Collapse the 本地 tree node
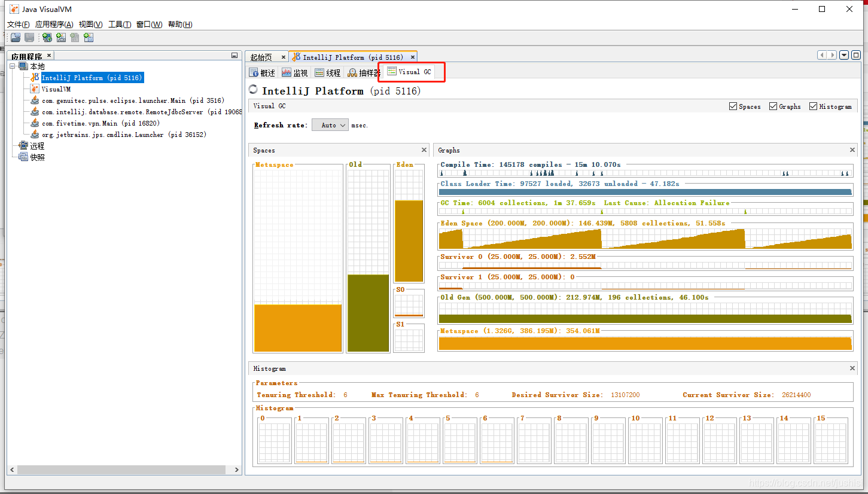The height and width of the screenshot is (494, 868). [x=13, y=66]
